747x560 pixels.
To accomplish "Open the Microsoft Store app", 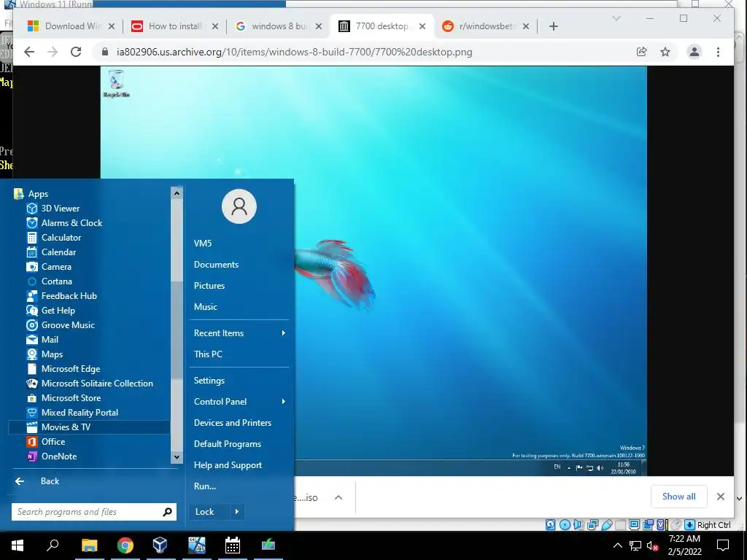I will pyautogui.click(x=89, y=398).
